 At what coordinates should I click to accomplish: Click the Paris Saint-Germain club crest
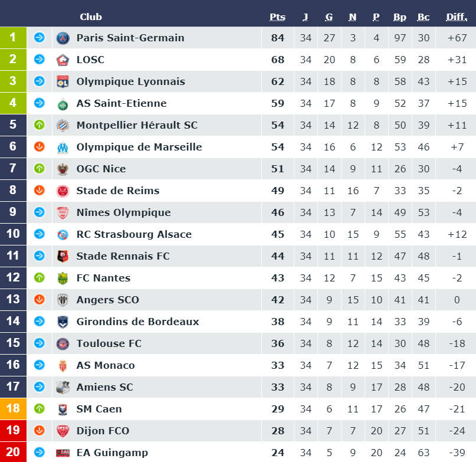63,38
